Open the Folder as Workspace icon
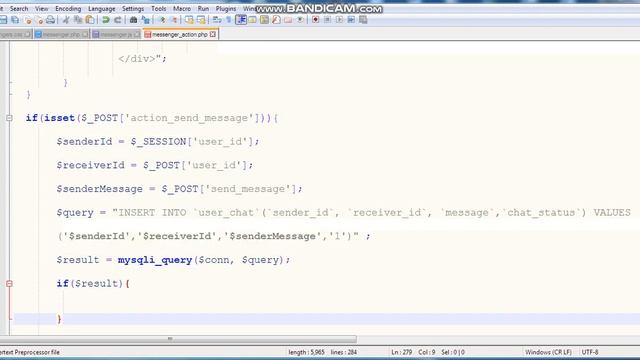The image size is (640, 360). (288, 20)
